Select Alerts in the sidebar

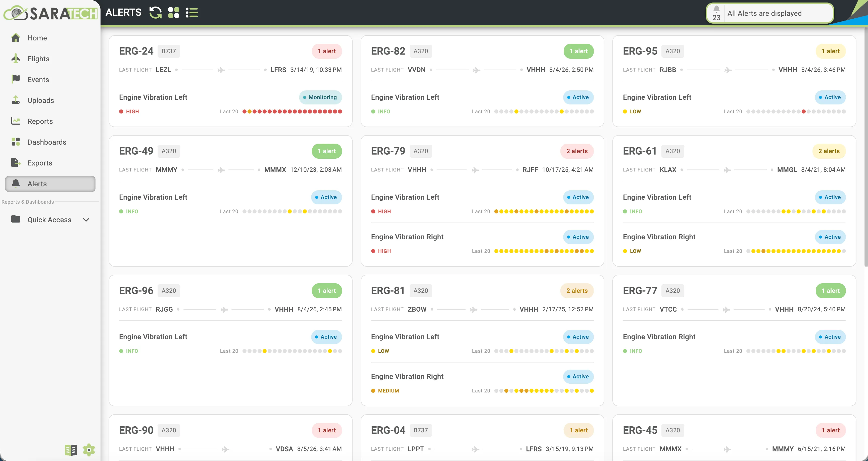point(50,184)
